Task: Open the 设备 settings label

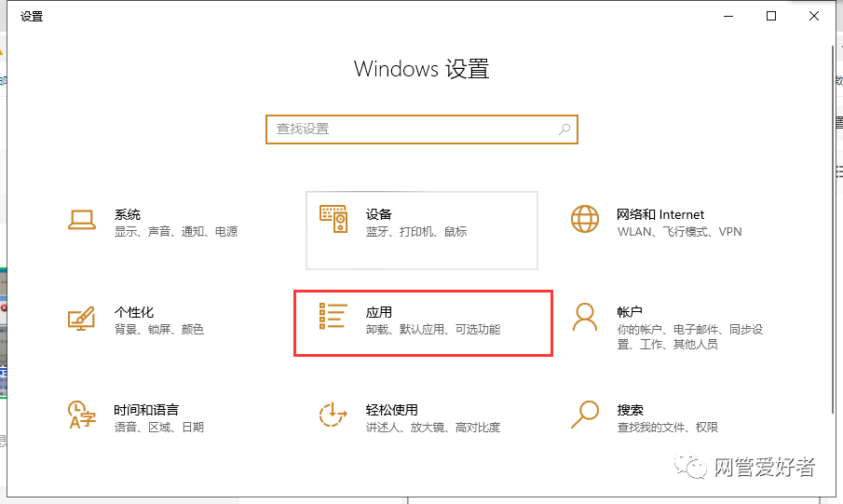Action: pos(378,214)
